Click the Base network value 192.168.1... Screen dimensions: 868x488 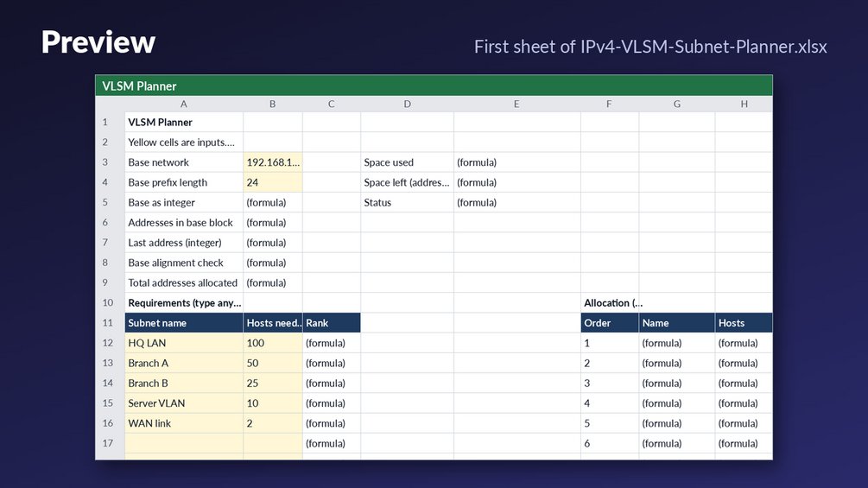click(x=273, y=162)
